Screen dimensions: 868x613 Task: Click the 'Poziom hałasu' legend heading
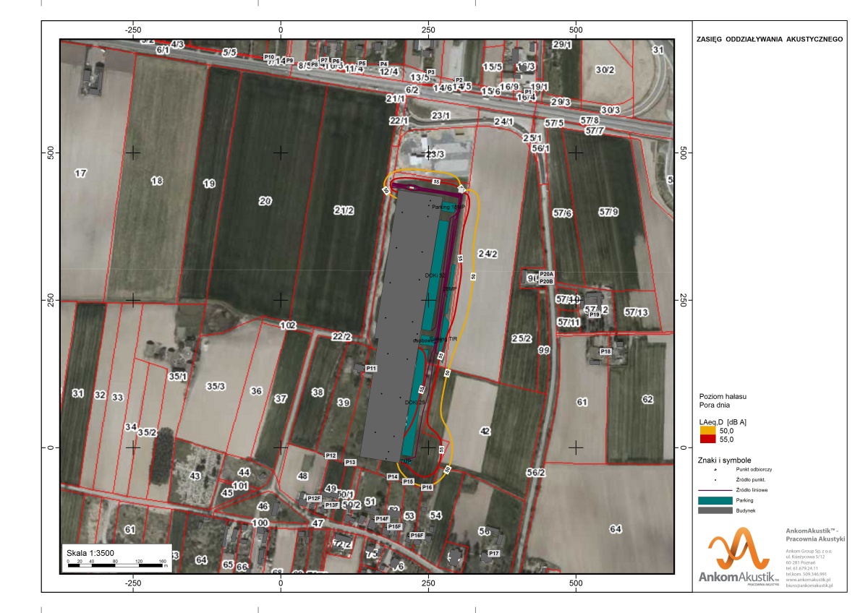(723, 397)
